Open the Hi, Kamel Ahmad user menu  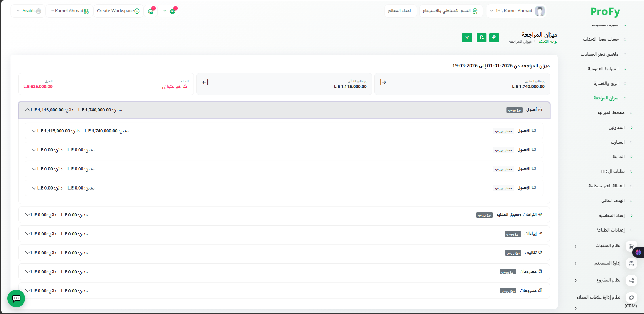(516, 11)
